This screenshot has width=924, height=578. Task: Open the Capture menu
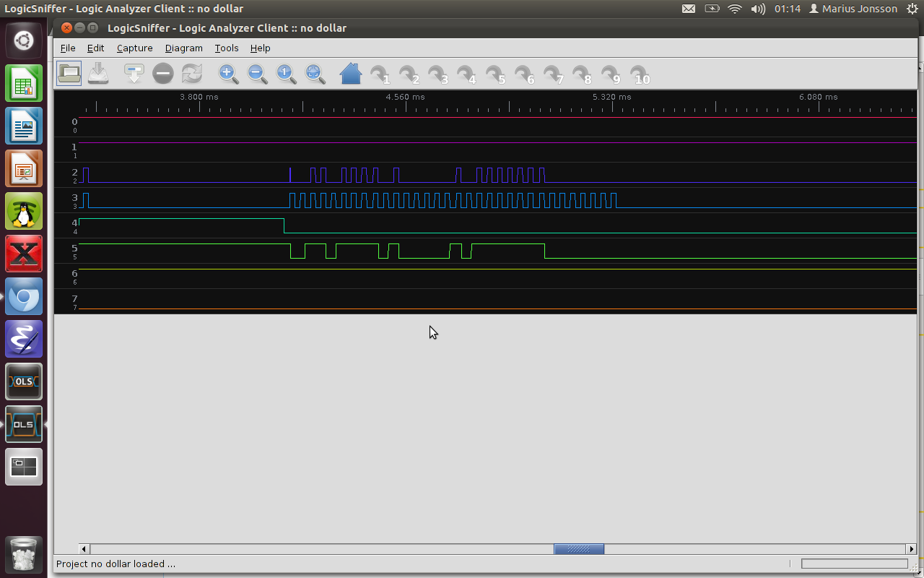[135, 48]
